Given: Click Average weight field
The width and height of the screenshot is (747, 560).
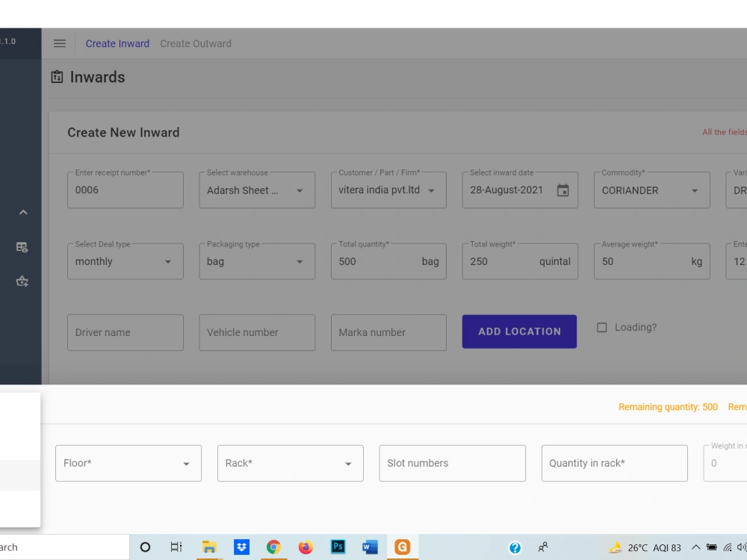Looking at the screenshot, I should (x=651, y=261).
